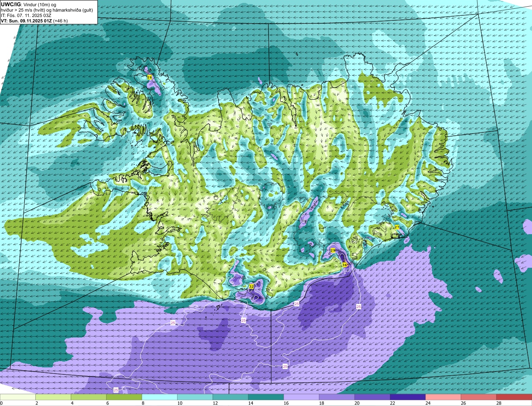532x406 pixels.
Task: Click the yellow gust marker labeled 27
Action: (397, 227)
